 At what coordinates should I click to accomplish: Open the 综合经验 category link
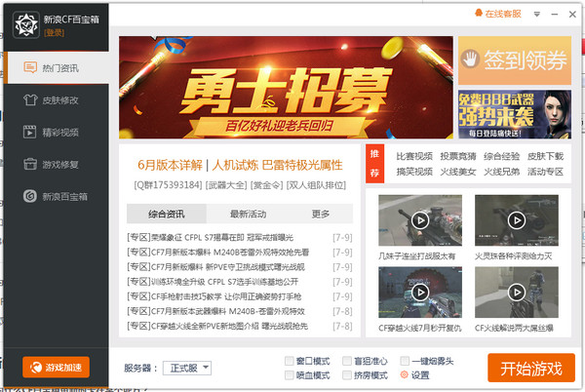(x=501, y=156)
